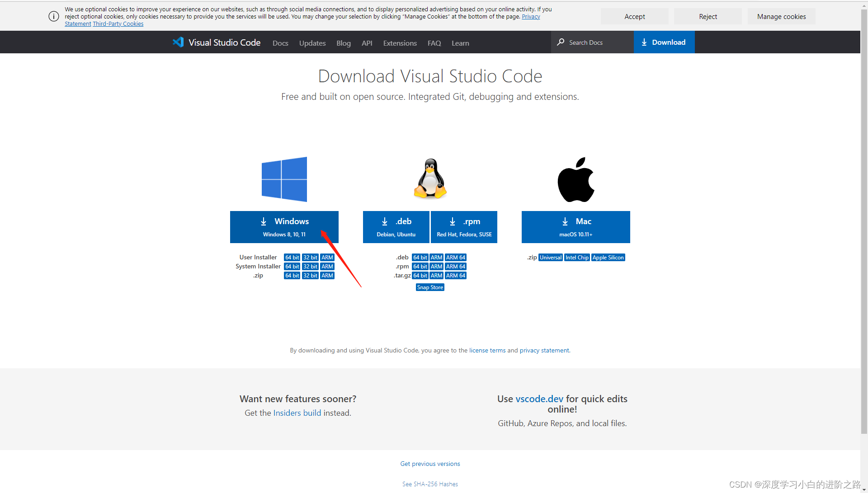
Task: Open Get previous versions link
Action: click(430, 464)
